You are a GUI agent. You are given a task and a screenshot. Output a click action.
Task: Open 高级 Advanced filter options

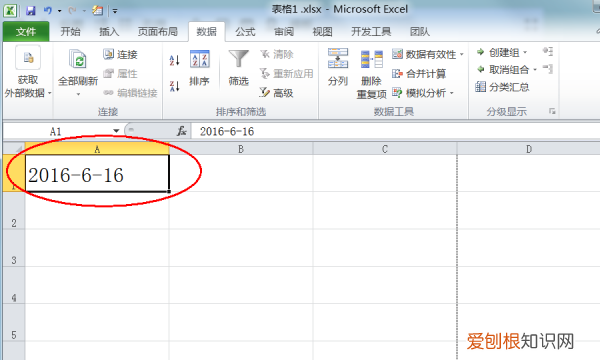277,93
